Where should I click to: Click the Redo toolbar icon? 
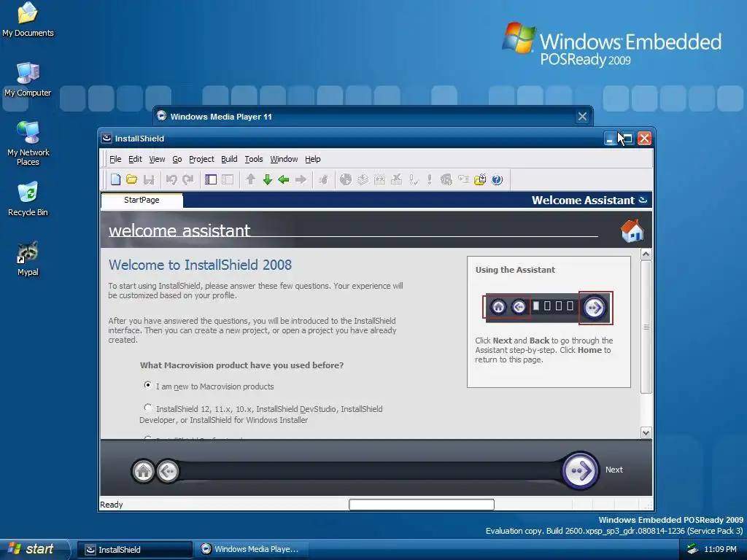pos(188,179)
